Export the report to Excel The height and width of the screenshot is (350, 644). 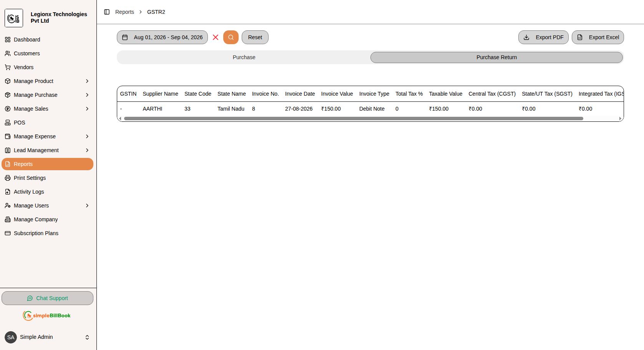click(598, 37)
